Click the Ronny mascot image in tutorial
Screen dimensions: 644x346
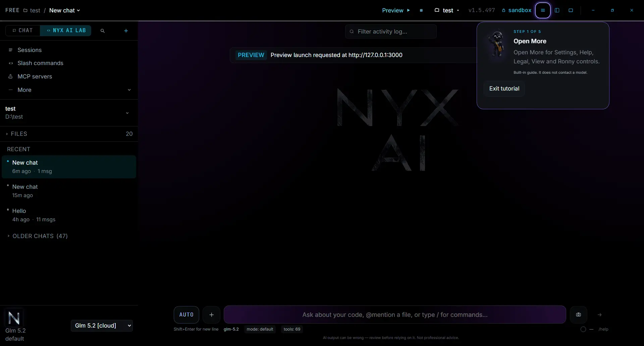[497, 45]
